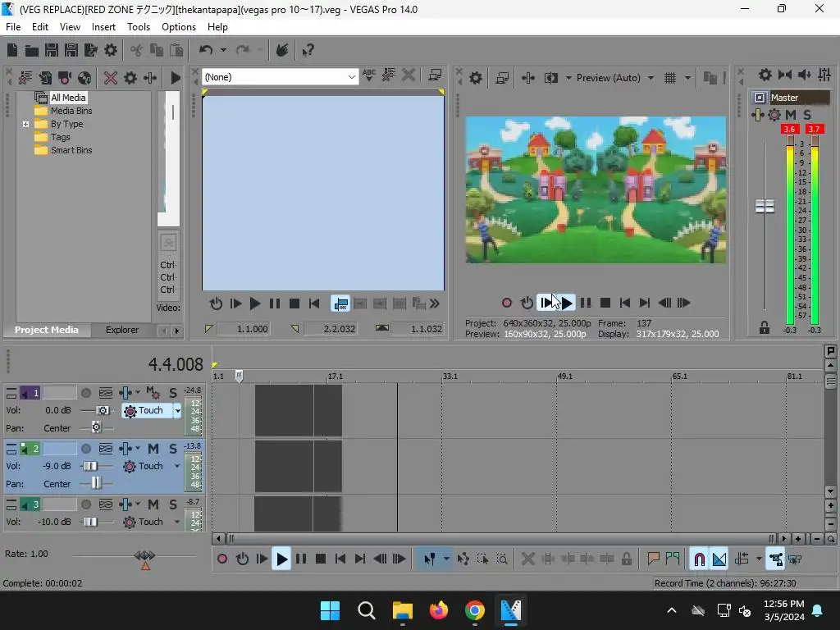This screenshot has height=630, width=840.
Task: Click the Master bus Dim output speaker icon
Action: click(805, 75)
